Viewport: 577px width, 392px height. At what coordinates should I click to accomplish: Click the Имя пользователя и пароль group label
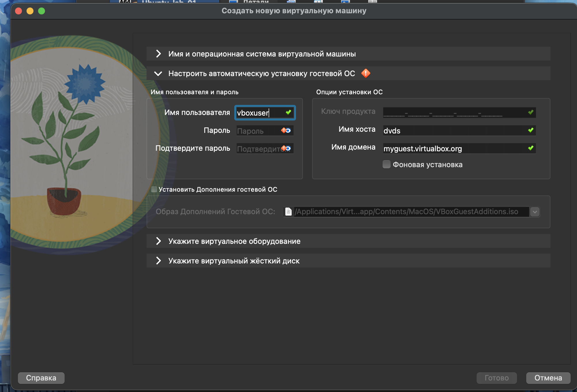coord(194,92)
